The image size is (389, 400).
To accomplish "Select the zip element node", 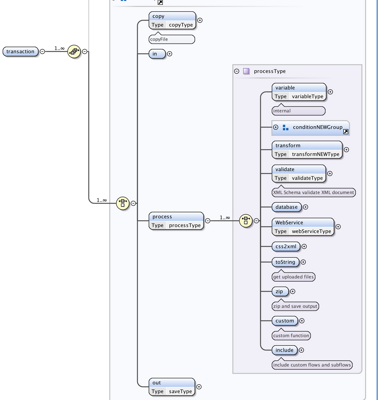I will pos(280,292).
